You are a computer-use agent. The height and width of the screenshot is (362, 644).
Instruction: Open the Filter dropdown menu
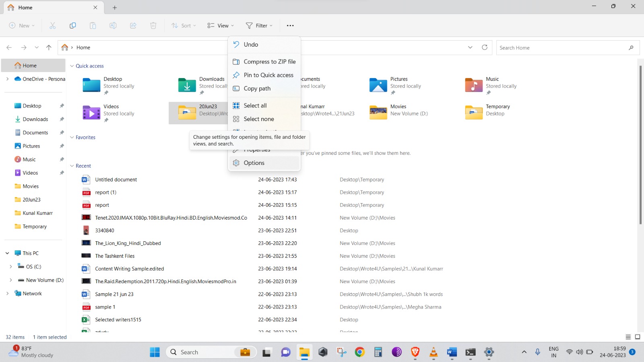tap(259, 26)
